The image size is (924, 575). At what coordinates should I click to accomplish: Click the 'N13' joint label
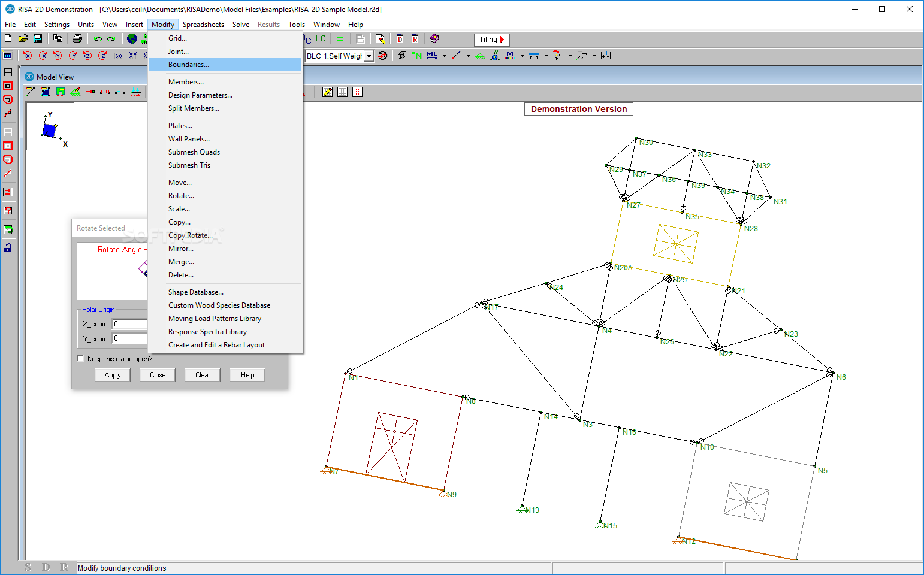533,510
